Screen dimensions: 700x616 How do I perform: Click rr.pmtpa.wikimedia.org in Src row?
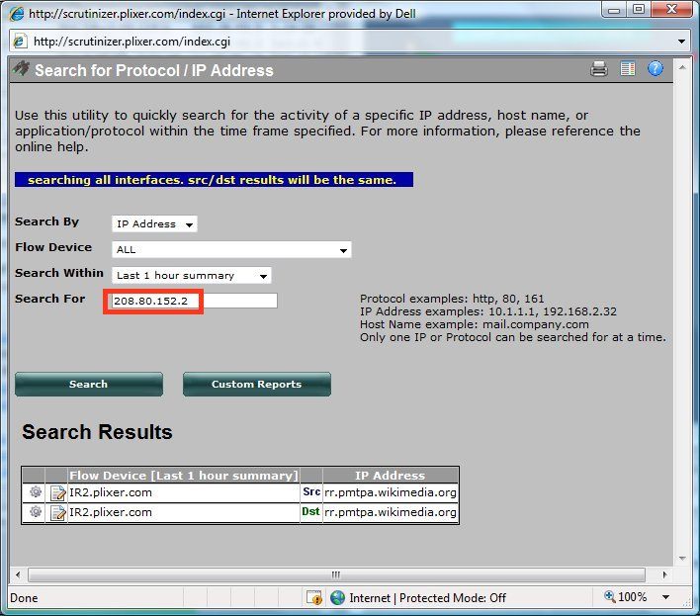tap(391, 492)
